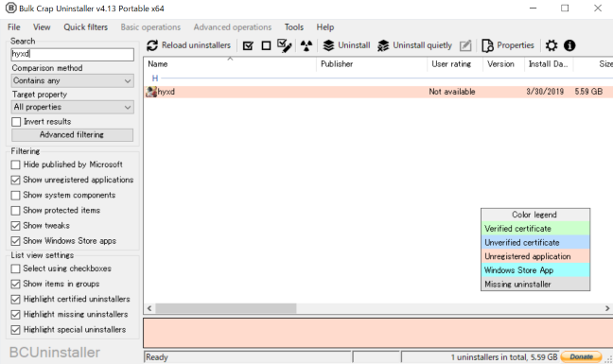This screenshot has height=364, width=613.
Task: Click the BCU logo in title bar
Action: [11, 8]
